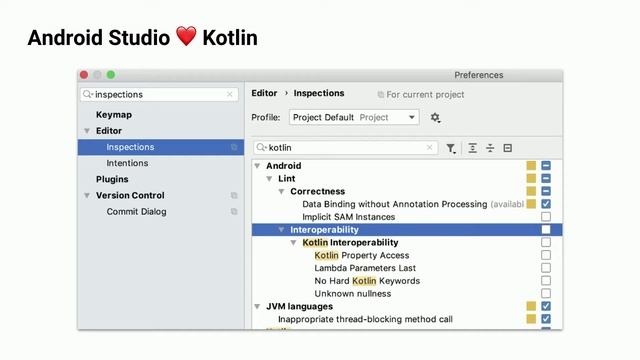Click the copy icon on the Inspections row
The width and height of the screenshot is (640, 360).
pyautogui.click(x=234, y=147)
